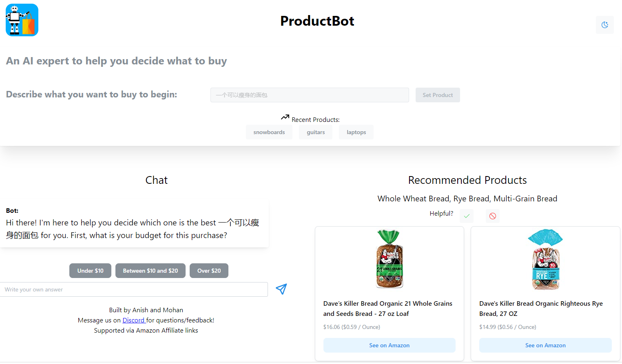Click the trending arrow beside Recent Products
The height and width of the screenshot is (364, 622).
[285, 117]
